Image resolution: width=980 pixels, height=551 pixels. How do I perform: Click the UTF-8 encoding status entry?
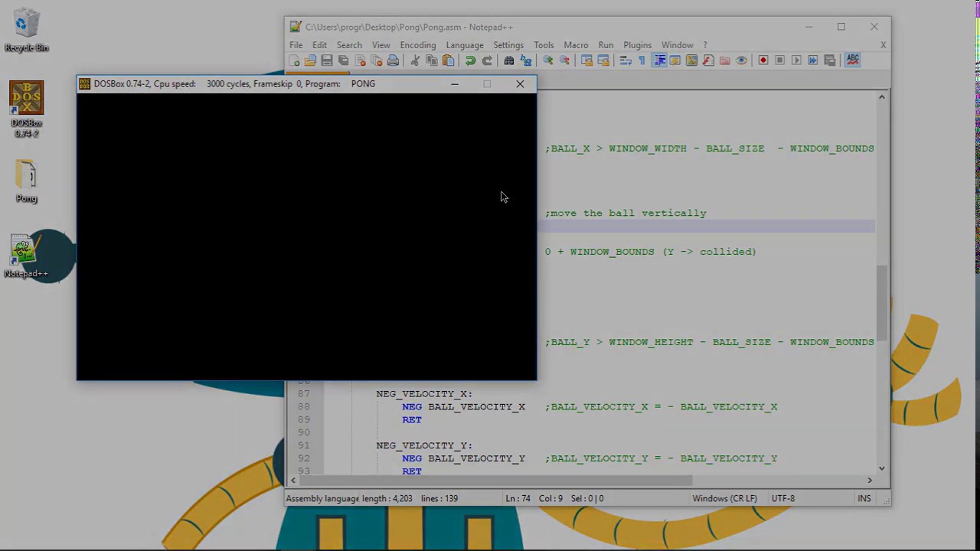783,498
